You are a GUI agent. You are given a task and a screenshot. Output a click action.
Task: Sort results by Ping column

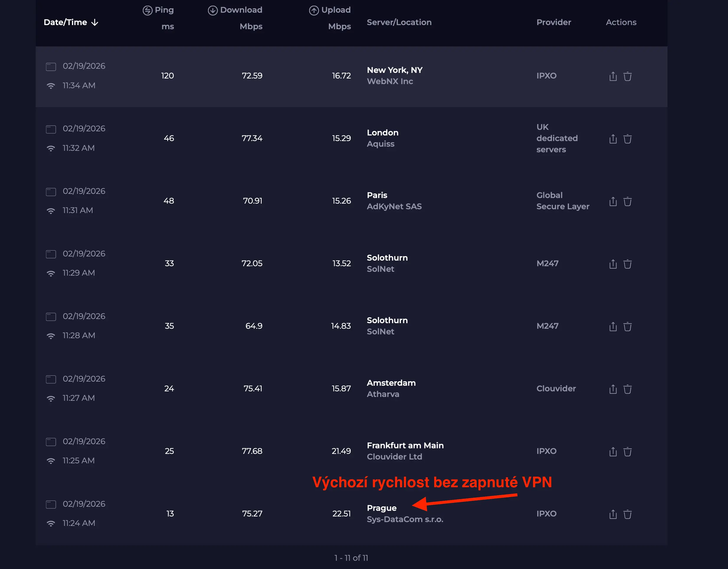(164, 10)
